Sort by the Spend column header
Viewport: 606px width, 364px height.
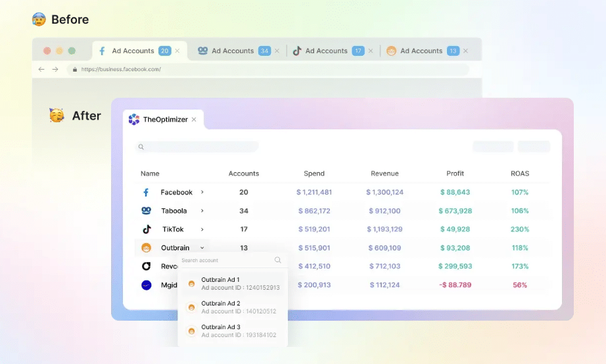click(x=314, y=173)
